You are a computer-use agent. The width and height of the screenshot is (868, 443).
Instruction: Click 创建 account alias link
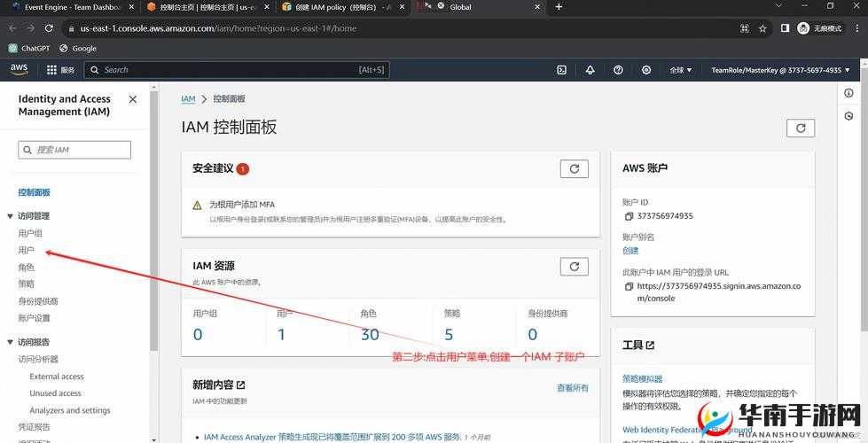coord(630,251)
